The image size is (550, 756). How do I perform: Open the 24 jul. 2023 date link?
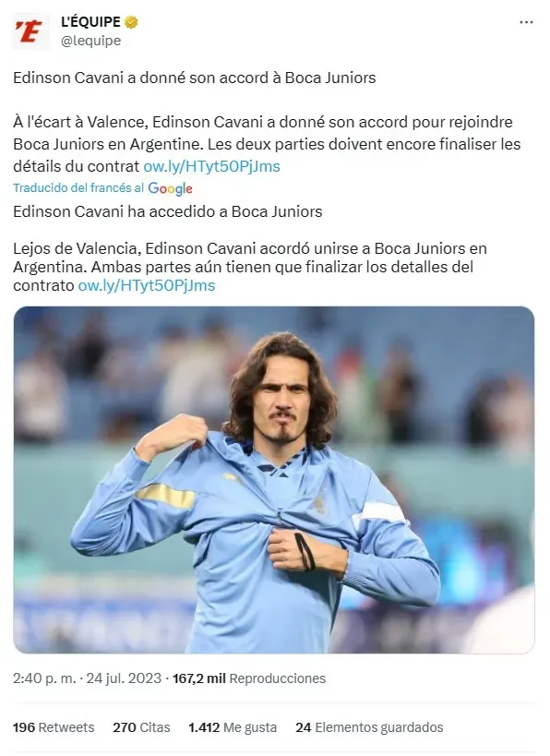tap(124, 678)
